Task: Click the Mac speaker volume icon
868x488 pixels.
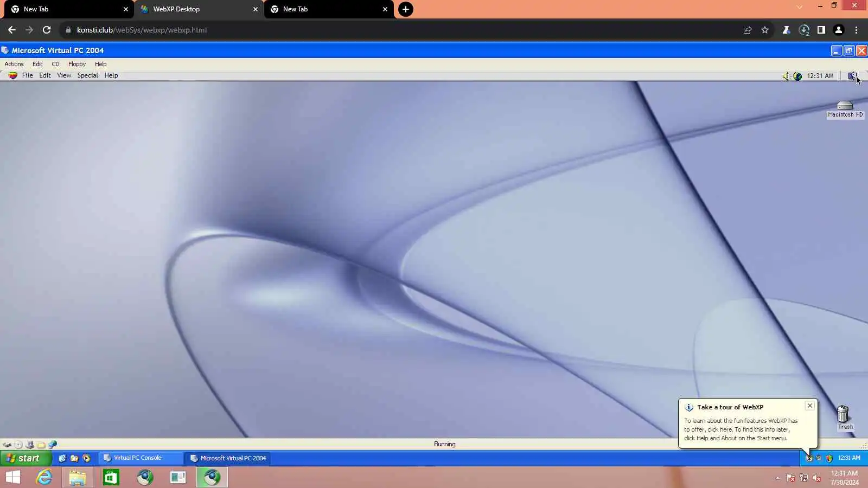Action: 787,76
